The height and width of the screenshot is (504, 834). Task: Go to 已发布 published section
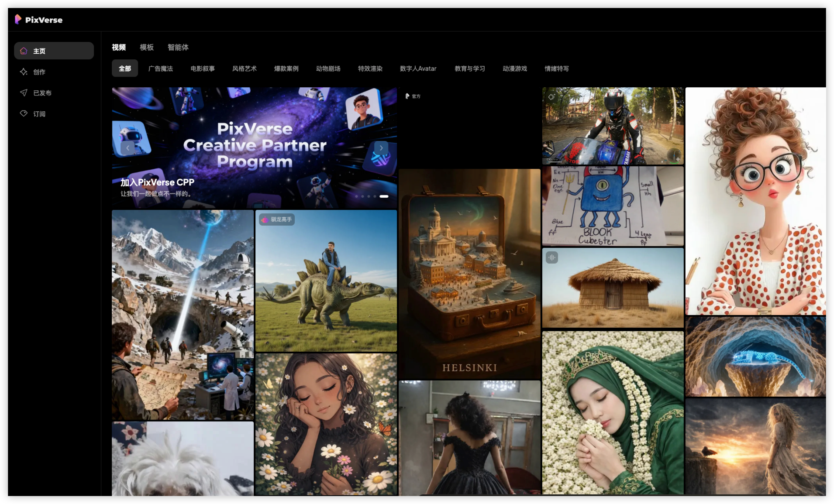click(x=41, y=93)
